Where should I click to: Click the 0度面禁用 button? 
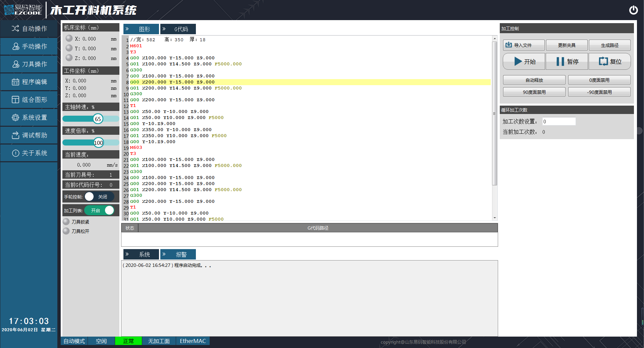click(599, 80)
